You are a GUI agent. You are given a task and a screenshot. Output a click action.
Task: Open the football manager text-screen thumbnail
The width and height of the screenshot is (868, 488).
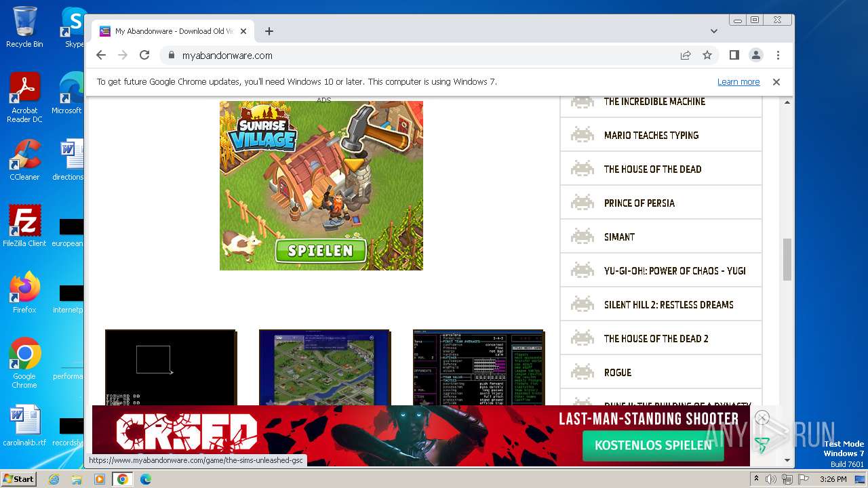point(478,367)
